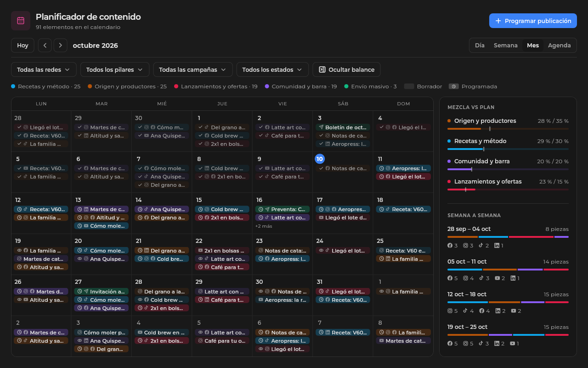The height and width of the screenshot is (368, 588).
Task: Switch to Día view
Action: 480,46
